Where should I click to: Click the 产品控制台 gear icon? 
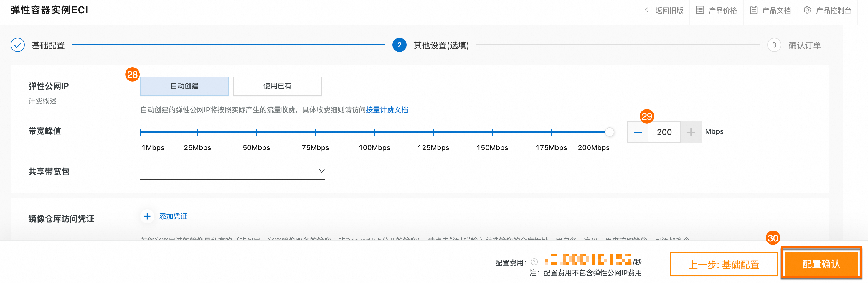coord(807,10)
